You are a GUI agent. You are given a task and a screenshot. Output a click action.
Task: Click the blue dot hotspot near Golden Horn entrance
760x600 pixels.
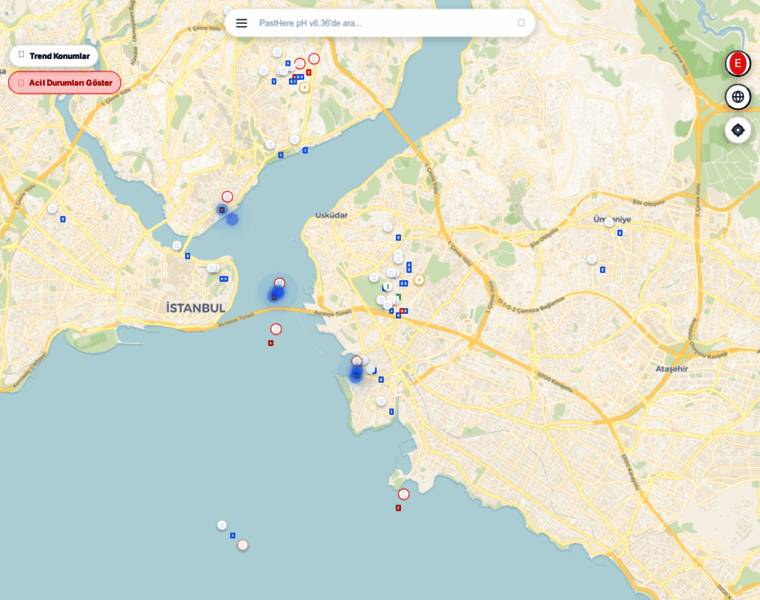point(232,218)
